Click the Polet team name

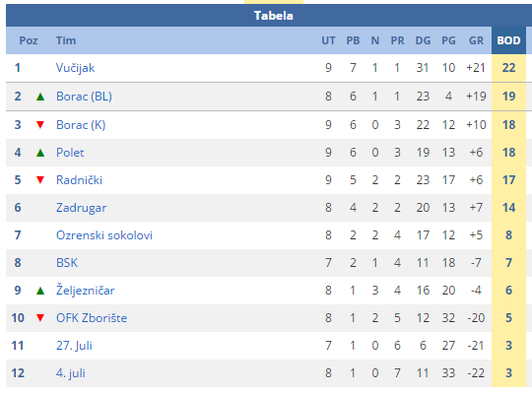point(70,153)
